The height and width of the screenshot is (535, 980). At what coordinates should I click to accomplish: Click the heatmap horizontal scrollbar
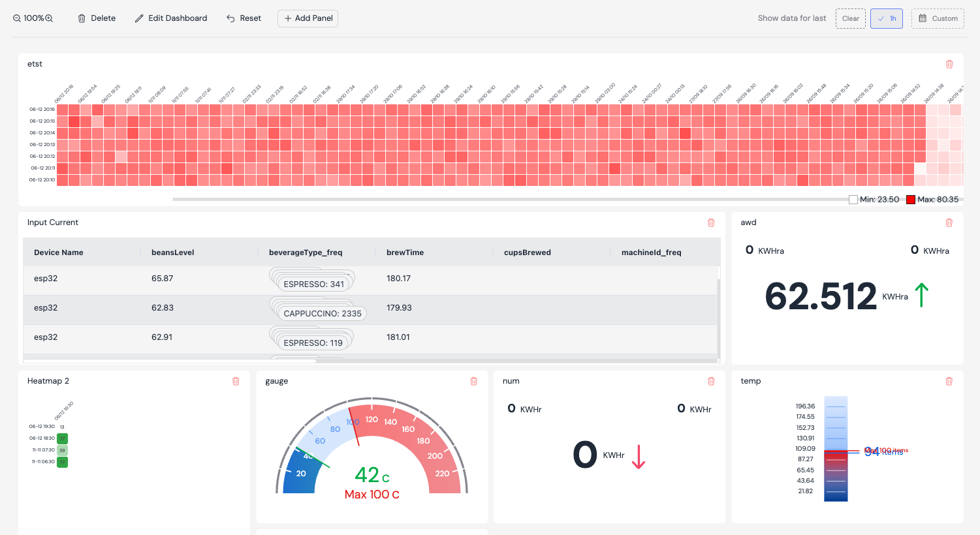(509, 199)
